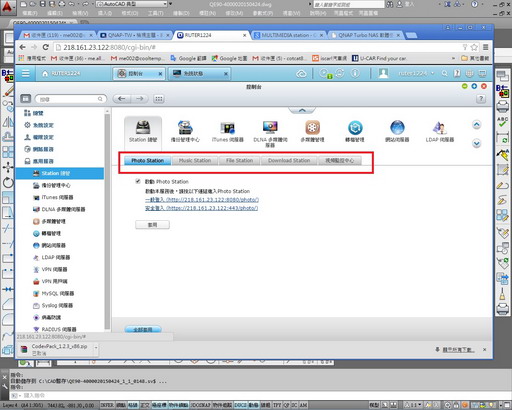Select the RUTER1224 browser tab
The height and width of the screenshot is (410, 512).
click(x=212, y=35)
